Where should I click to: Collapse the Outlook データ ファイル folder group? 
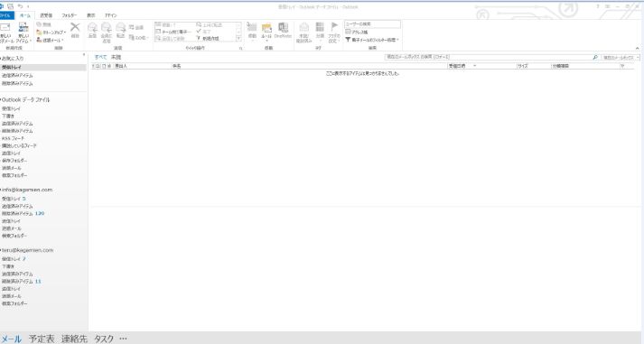point(1,99)
